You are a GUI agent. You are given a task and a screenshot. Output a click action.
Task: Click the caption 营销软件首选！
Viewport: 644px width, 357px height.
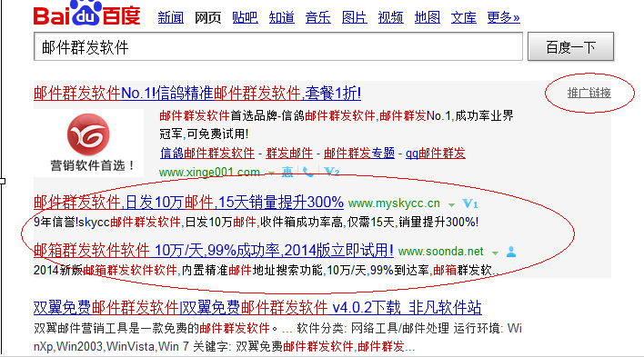pos(93,165)
